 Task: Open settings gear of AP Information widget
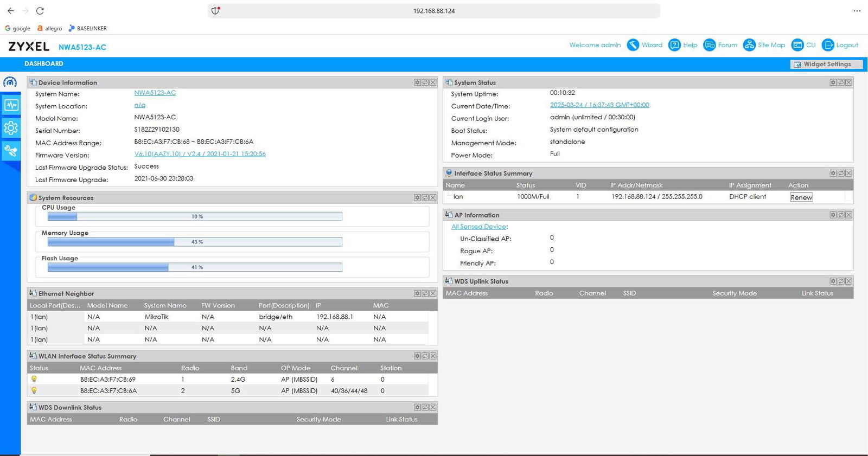[833, 215]
